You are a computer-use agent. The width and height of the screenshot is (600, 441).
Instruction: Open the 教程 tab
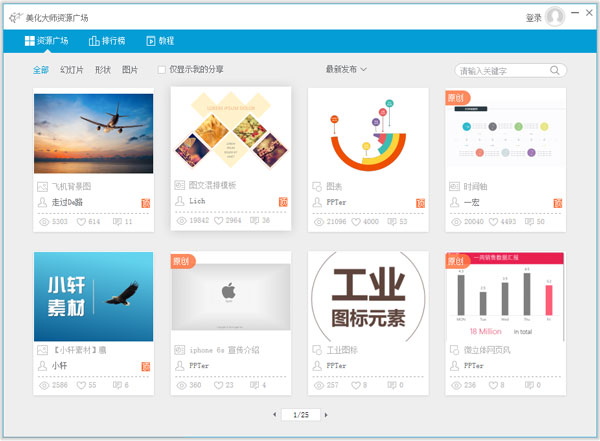[x=160, y=41]
